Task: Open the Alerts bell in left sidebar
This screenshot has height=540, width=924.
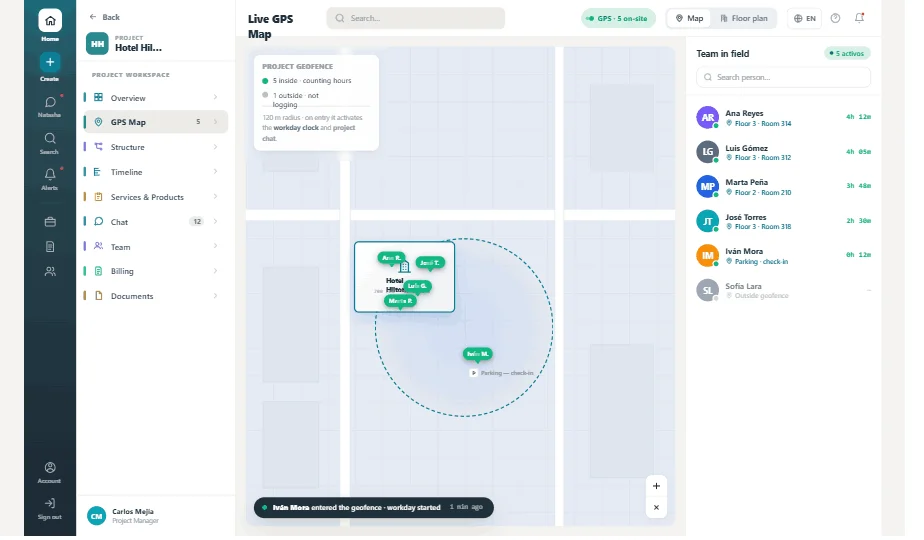Action: (50, 175)
